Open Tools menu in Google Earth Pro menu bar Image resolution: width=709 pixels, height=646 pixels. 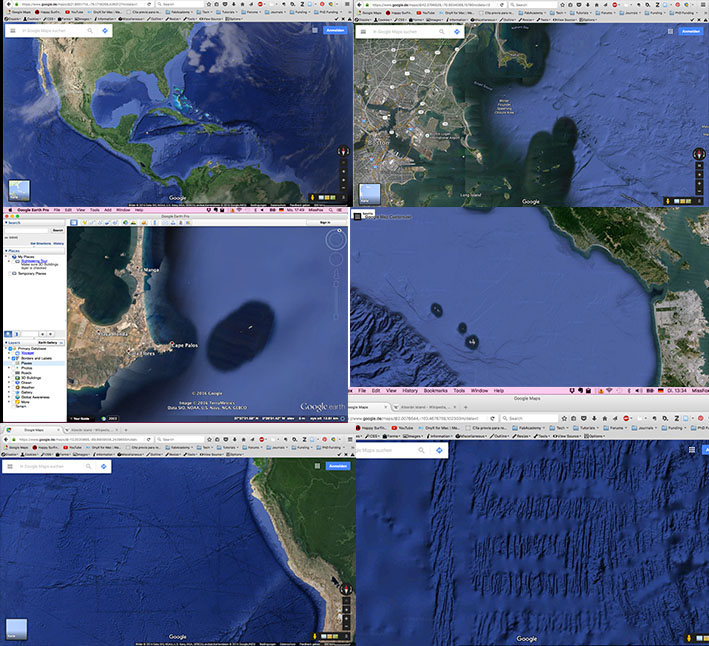(95, 210)
